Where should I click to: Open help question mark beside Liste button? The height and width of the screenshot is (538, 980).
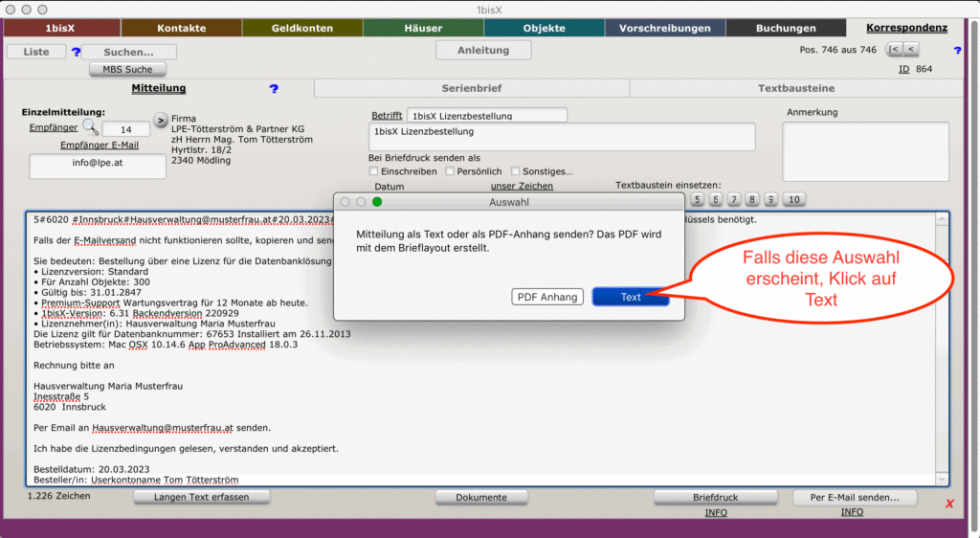76,52
